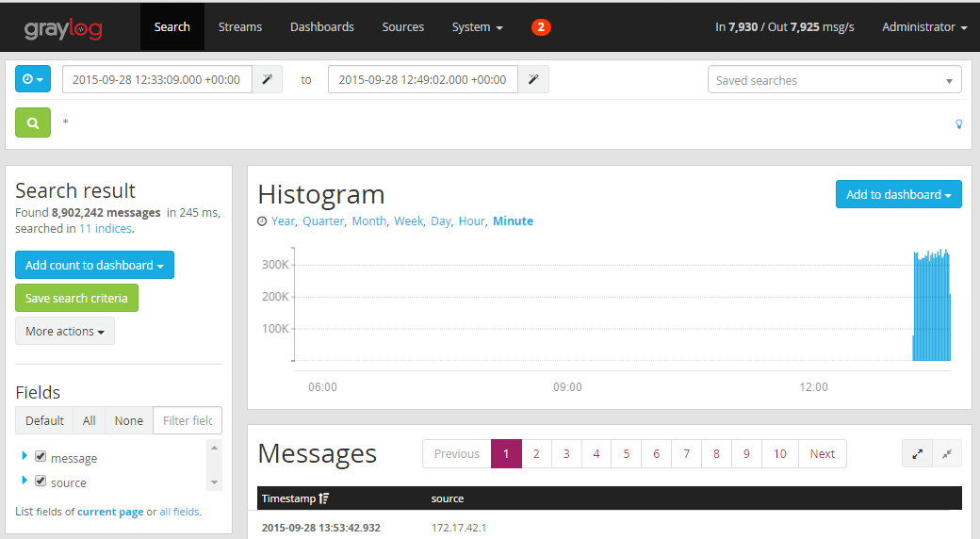980x539 pixels.
Task: Open the Saved searches dropdown
Action: (834, 80)
